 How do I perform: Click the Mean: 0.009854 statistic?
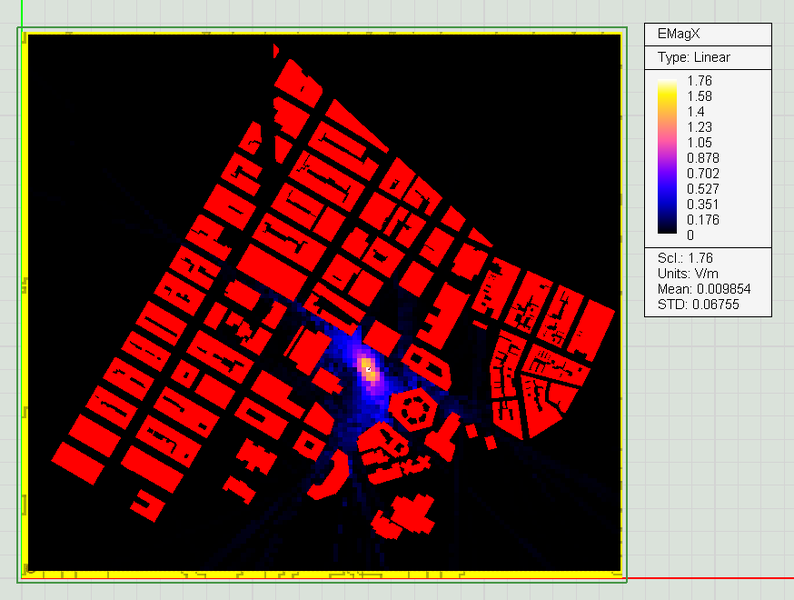point(704,289)
